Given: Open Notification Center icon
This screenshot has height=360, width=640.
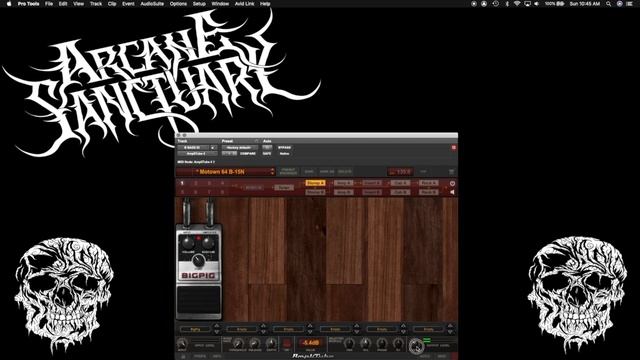Looking at the screenshot, I should 630,4.
